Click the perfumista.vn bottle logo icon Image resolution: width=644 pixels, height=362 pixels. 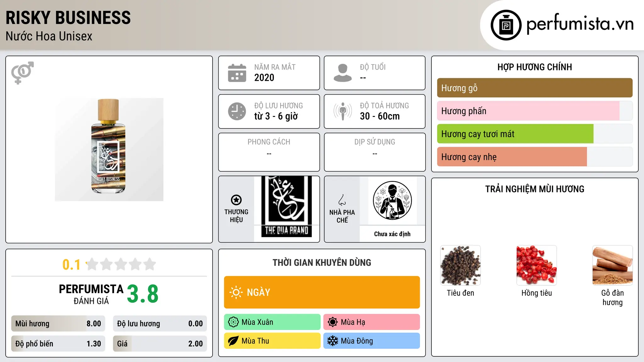(x=506, y=25)
